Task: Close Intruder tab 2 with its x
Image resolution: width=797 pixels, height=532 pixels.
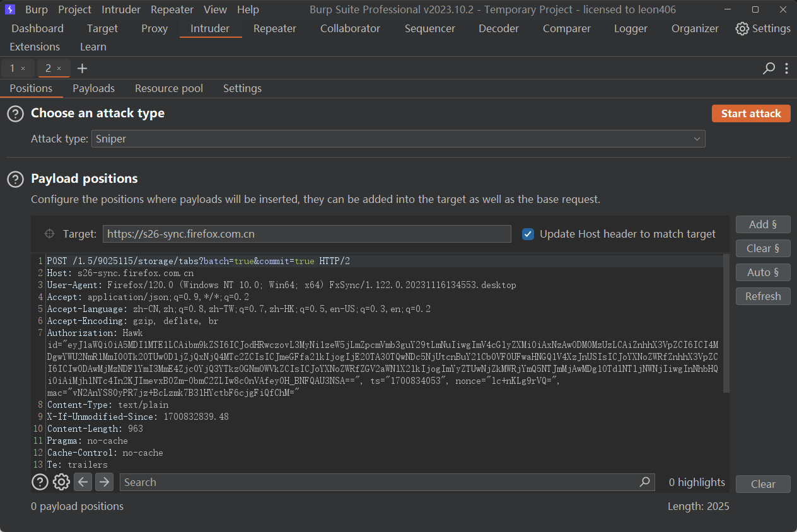Action: coord(59,68)
